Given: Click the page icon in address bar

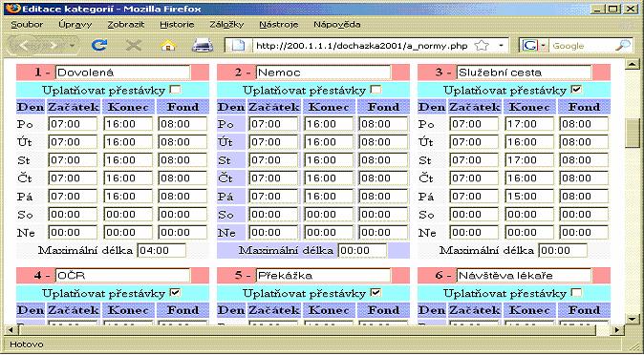Looking at the screenshot, I should pyautogui.click(x=239, y=46).
